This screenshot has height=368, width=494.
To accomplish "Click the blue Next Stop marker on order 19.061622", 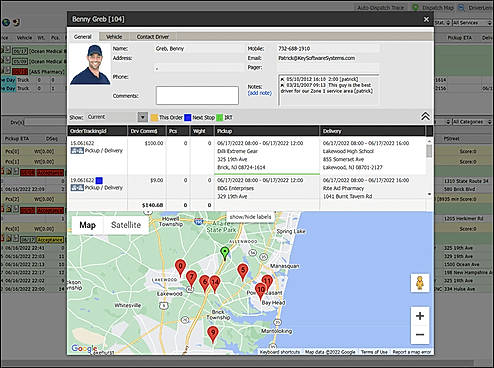I will pos(99,180).
